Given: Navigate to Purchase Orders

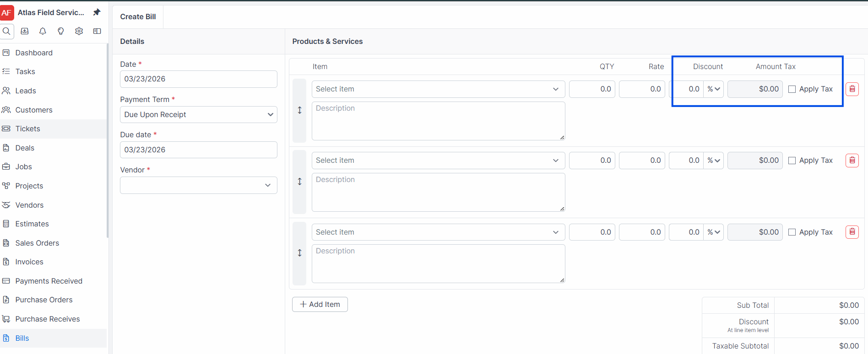Looking at the screenshot, I should point(44,300).
